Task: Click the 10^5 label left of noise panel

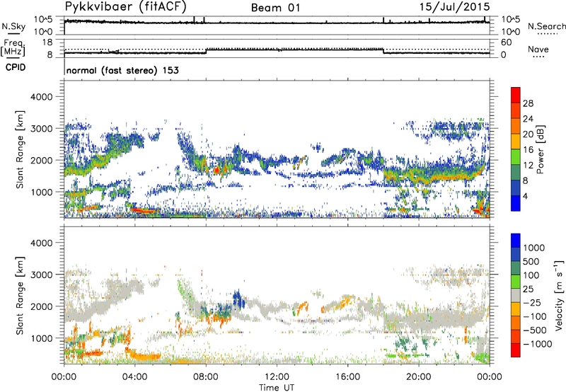Action: (x=43, y=19)
